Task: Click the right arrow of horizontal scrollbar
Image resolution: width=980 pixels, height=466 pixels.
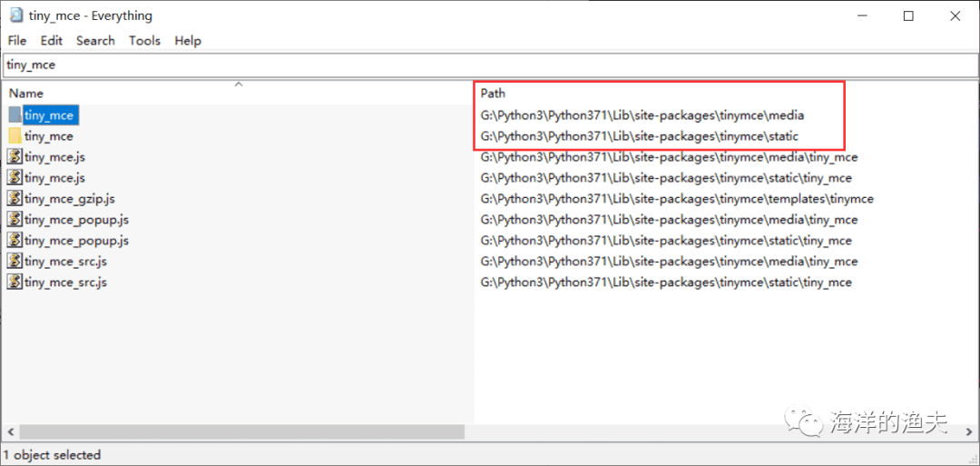Action: coord(969,431)
